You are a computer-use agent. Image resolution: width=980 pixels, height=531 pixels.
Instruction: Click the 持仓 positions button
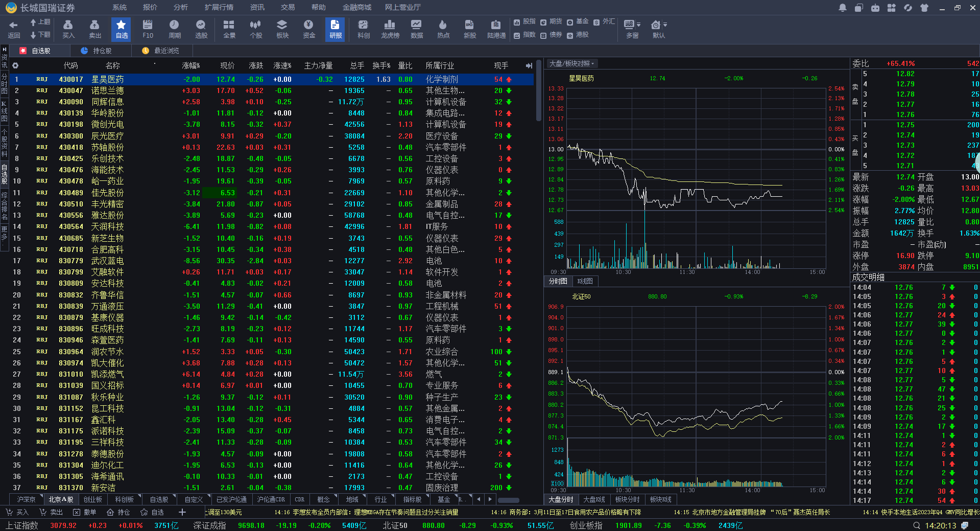[118, 512]
